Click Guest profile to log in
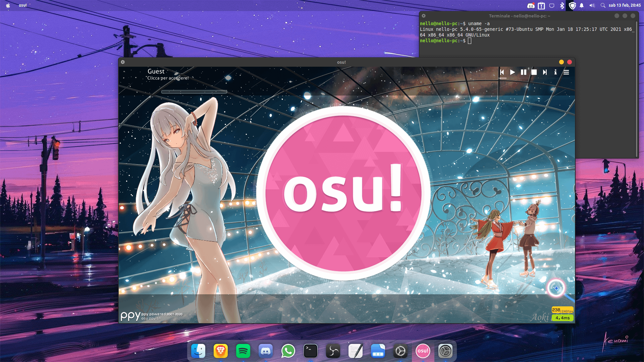Image resolution: width=644 pixels, height=362 pixels. tap(156, 71)
